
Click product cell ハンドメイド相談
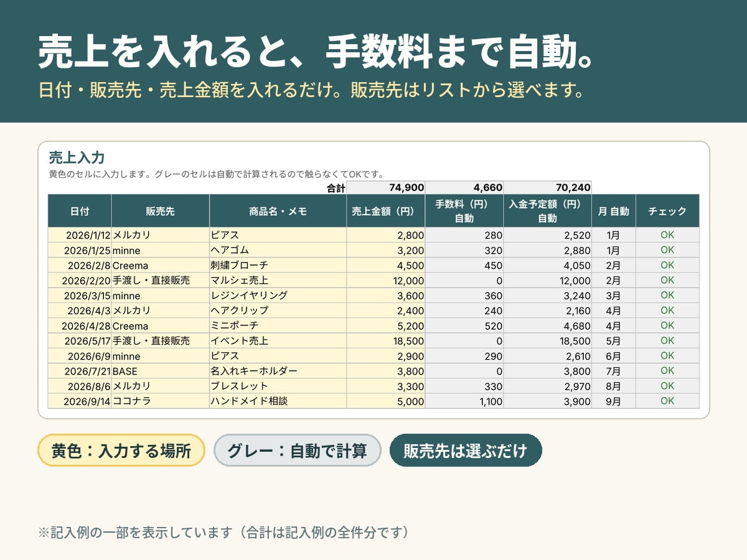click(x=278, y=401)
